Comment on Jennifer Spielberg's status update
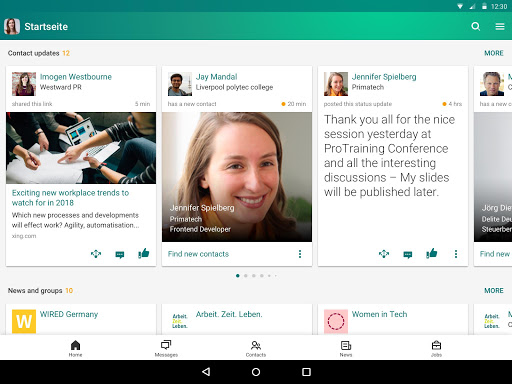 [408, 255]
